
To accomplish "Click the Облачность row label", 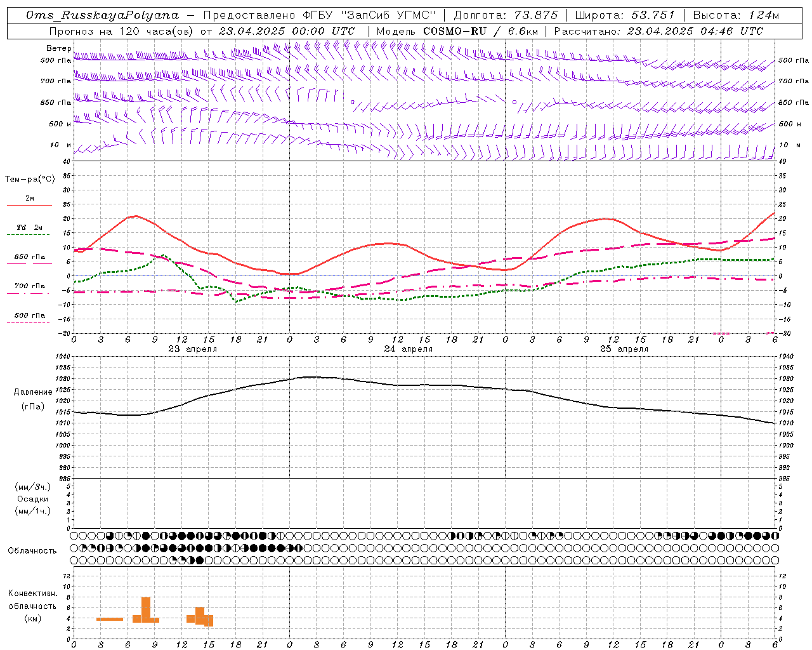I will click(32, 551).
